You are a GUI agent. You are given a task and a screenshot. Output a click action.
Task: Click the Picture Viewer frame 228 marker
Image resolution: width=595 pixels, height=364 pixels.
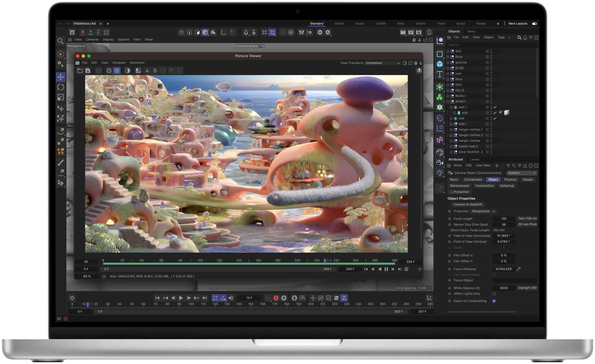click(325, 261)
